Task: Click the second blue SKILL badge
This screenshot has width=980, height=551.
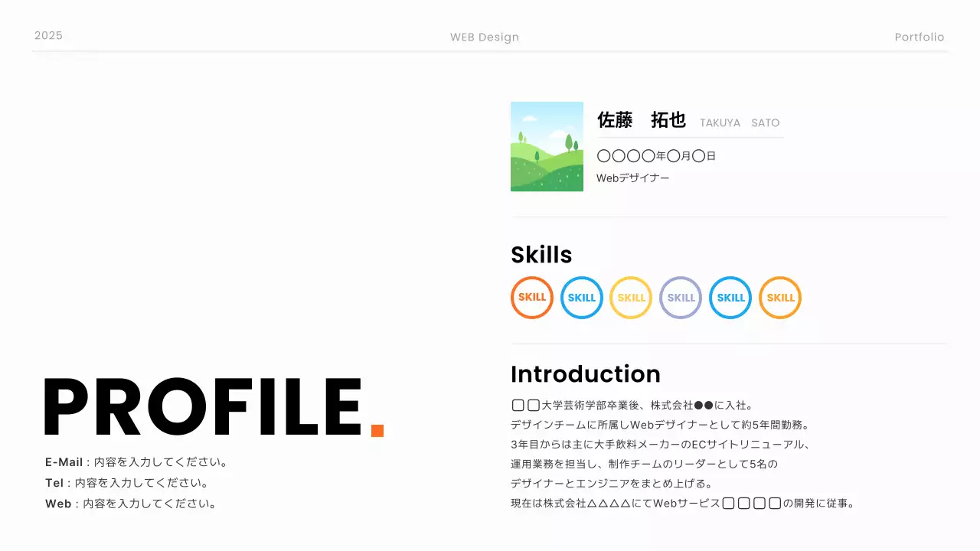Action: [730, 298]
